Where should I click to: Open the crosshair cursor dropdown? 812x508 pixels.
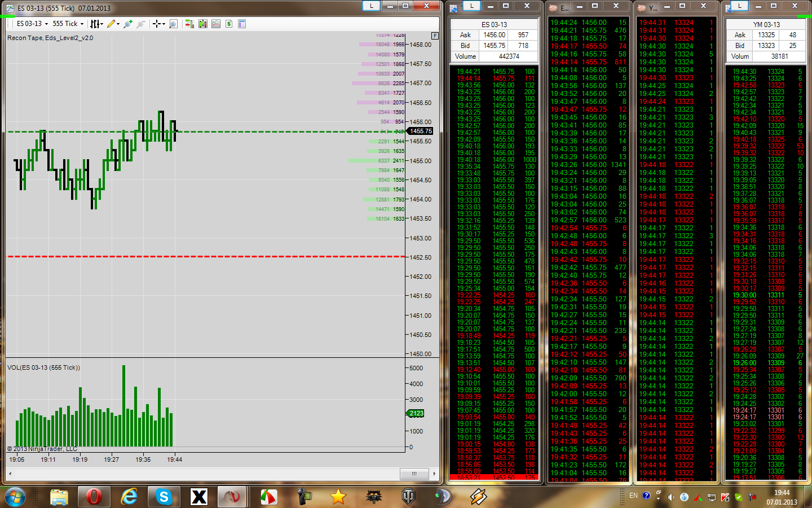point(159,24)
